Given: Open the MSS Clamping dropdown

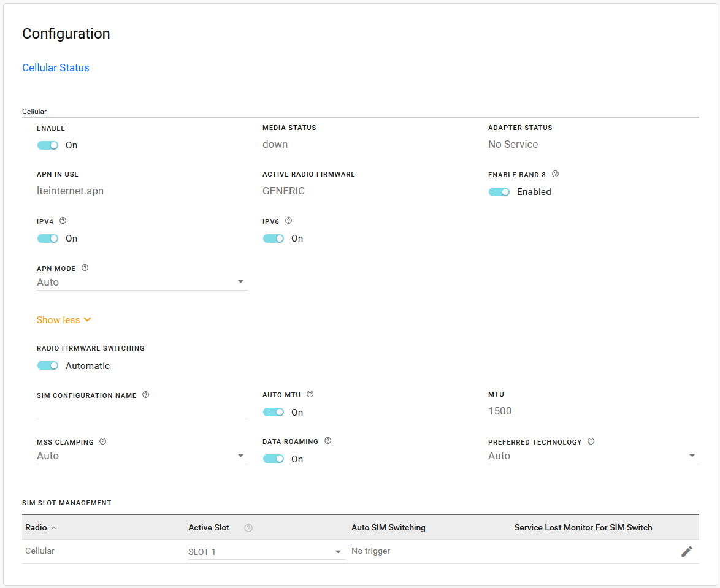Looking at the screenshot, I should (x=142, y=456).
